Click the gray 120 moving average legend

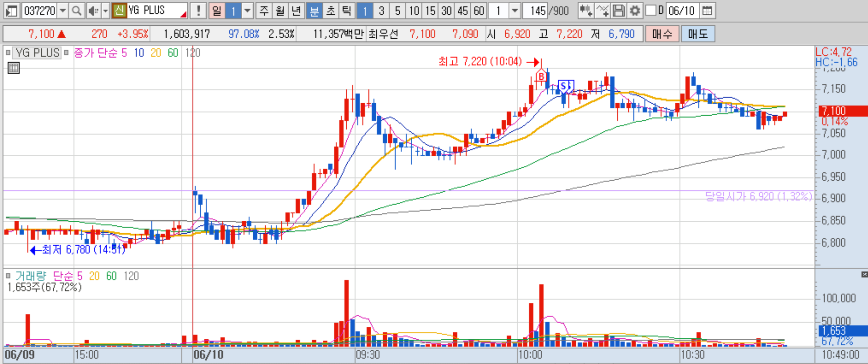(193, 53)
